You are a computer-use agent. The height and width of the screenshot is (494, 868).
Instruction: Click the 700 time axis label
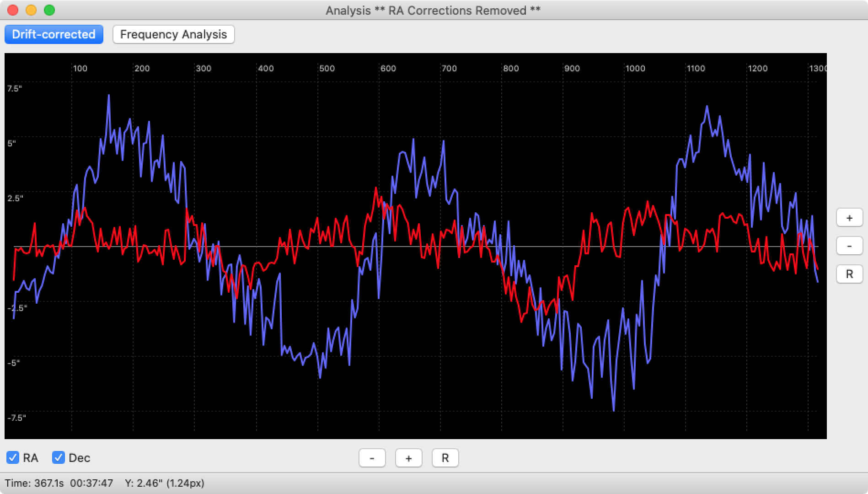coord(449,68)
